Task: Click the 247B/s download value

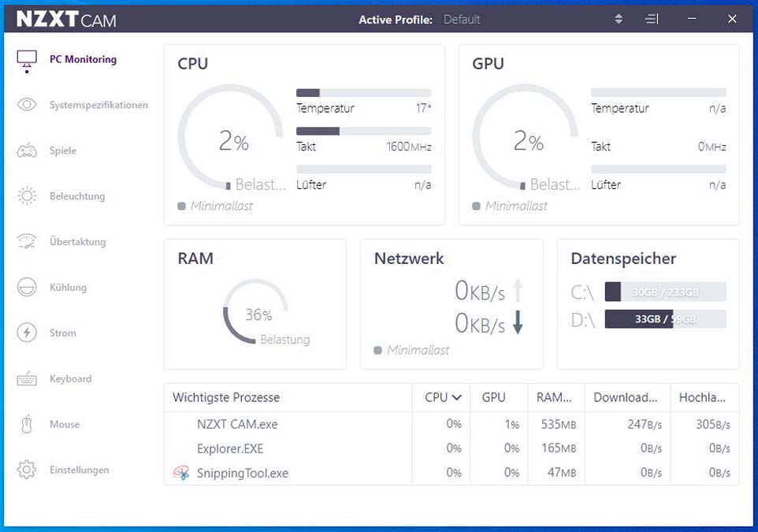Action: [645, 424]
